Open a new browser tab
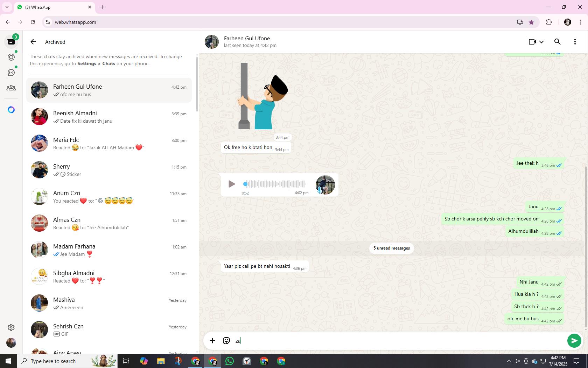Screen dimensions: 588x368 (x=102, y=7)
